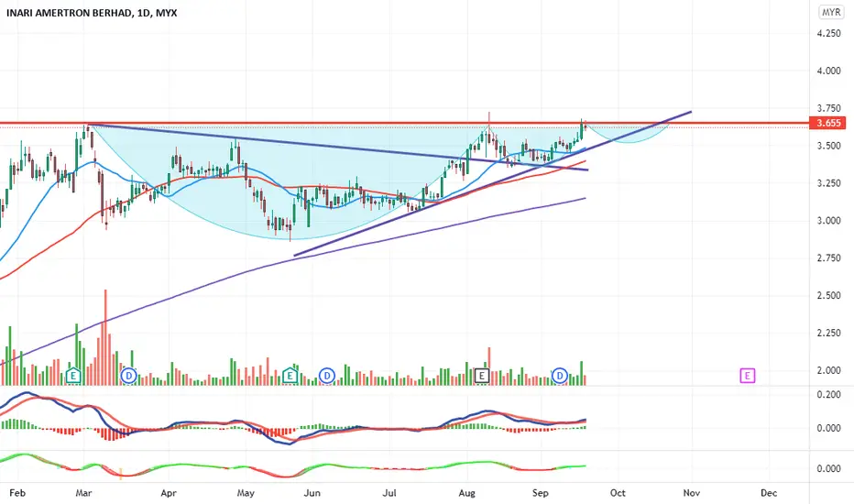Open the blue dividend D marker in March

coord(129,376)
